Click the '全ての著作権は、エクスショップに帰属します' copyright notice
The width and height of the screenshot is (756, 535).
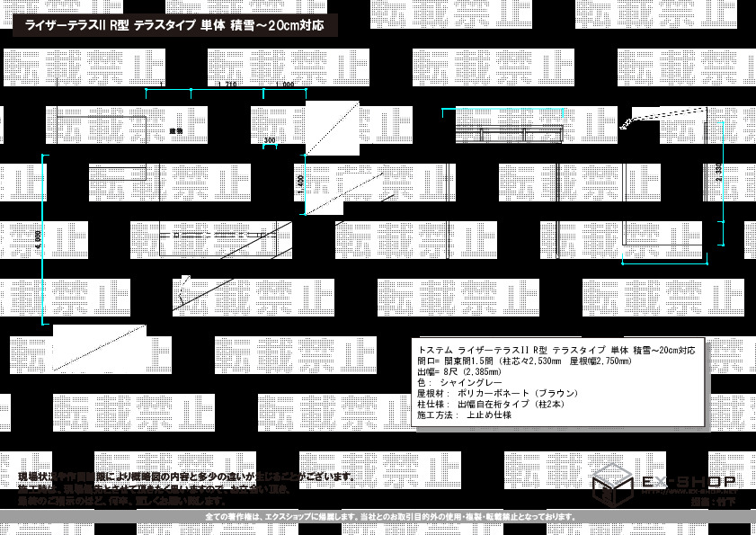[391, 517]
